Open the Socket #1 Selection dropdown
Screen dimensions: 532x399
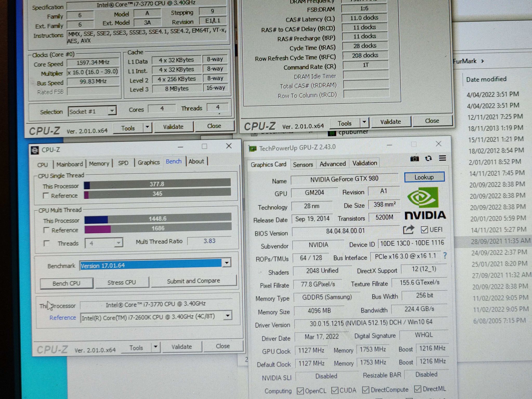tap(112, 111)
